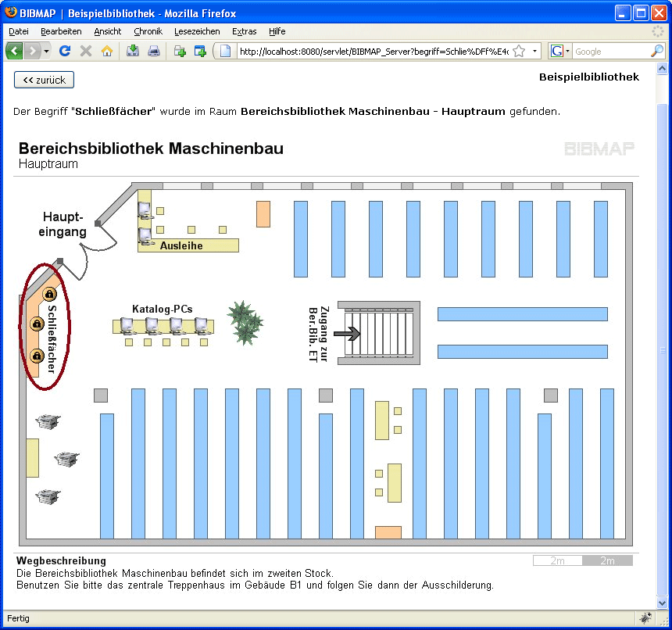The image size is (672, 630).
Task: Click into the Google search box
Action: [611, 52]
